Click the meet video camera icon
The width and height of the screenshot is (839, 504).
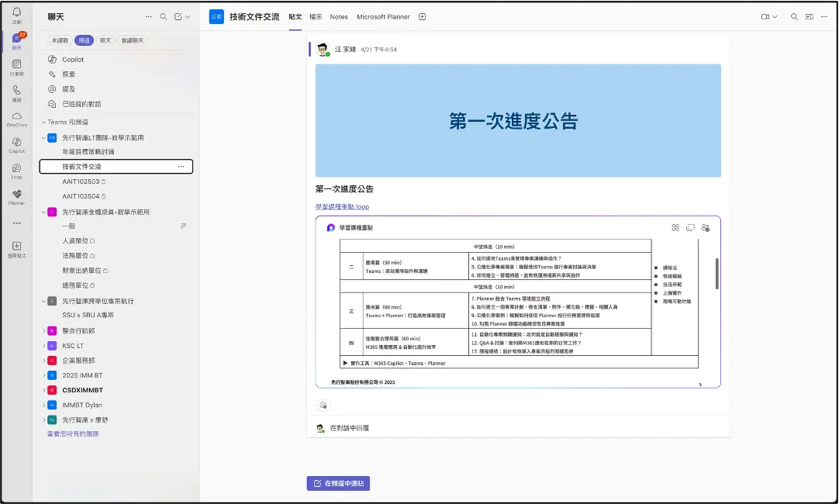click(765, 17)
